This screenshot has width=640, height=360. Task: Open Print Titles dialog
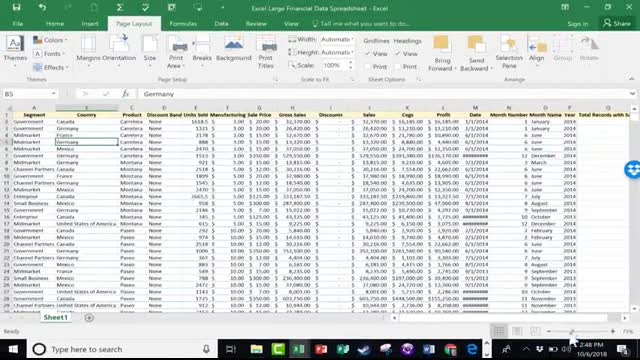(266, 52)
